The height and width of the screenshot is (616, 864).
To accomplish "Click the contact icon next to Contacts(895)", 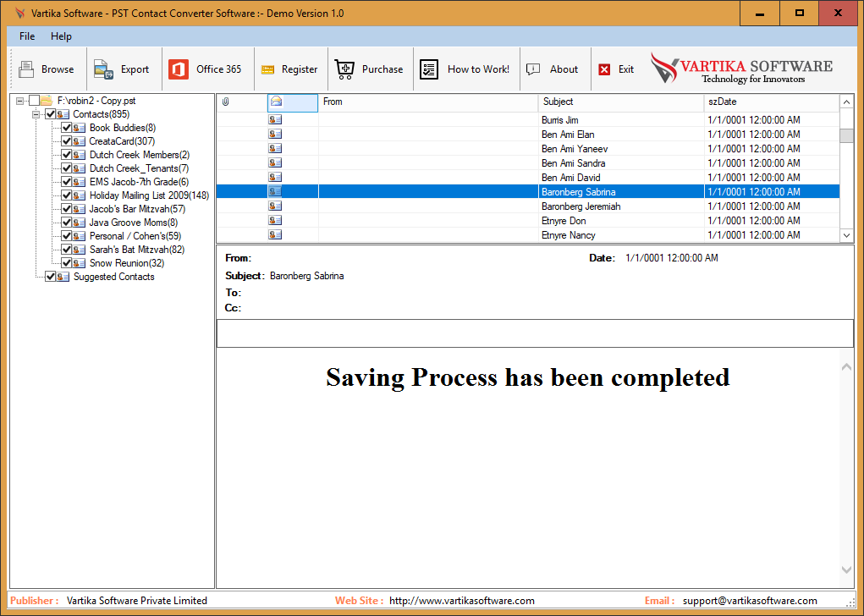I will pos(63,114).
